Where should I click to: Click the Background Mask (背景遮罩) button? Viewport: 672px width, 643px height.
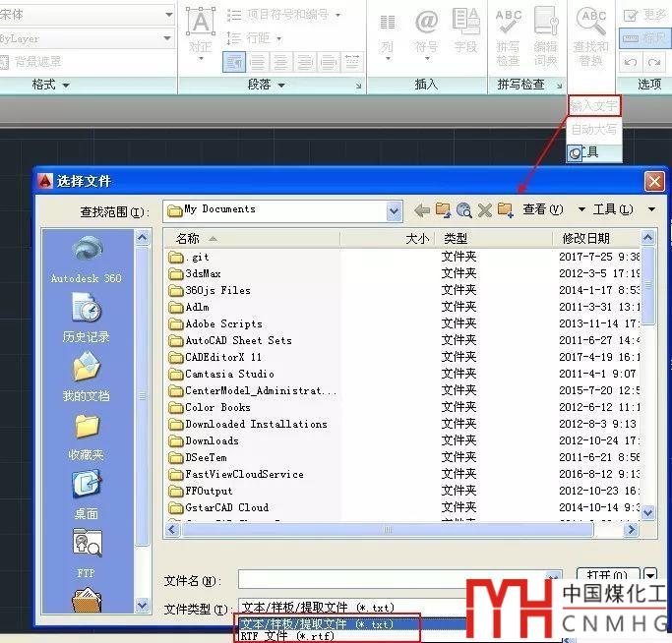tap(31, 62)
